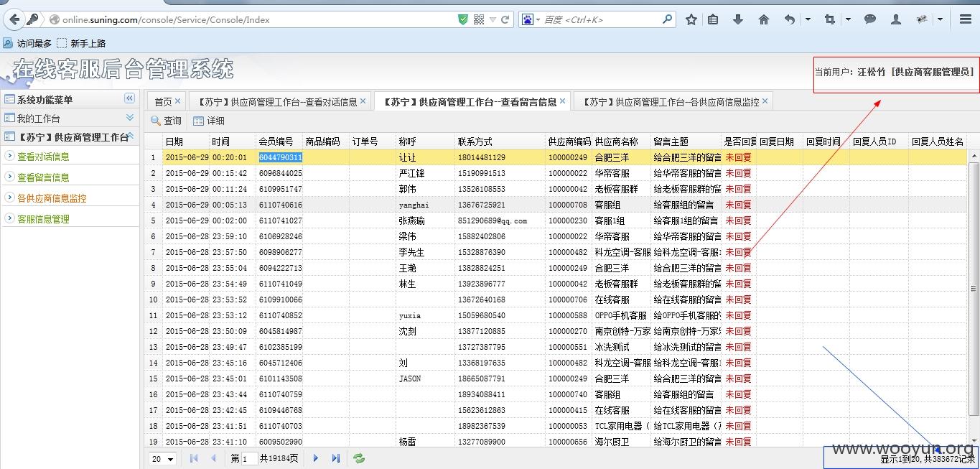Collapse the 系统功能菜单 sidebar panel
Image resolution: width=980 pixels, height=469 pixels.
(129, 98)
